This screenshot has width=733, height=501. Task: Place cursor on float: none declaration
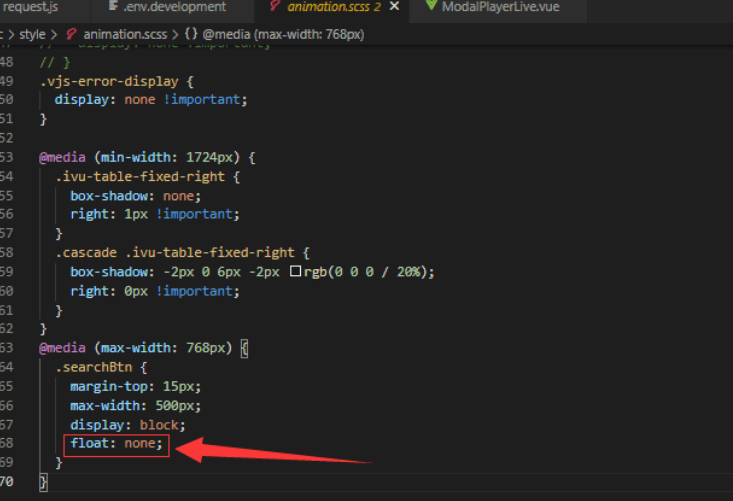click(115, 444)
